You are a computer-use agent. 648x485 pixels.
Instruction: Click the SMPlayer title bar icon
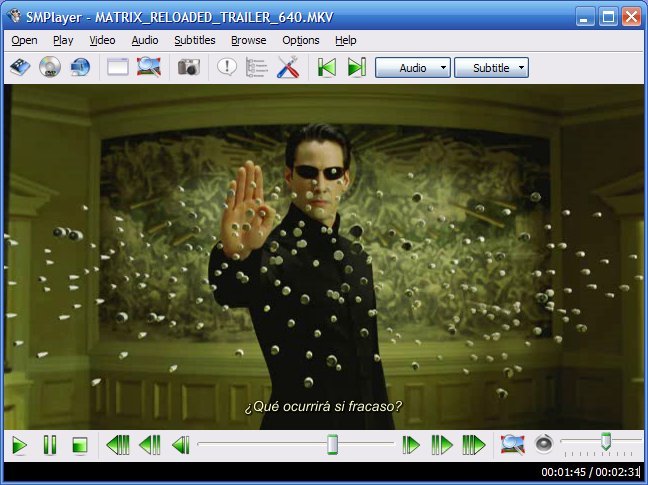[14, 16]
